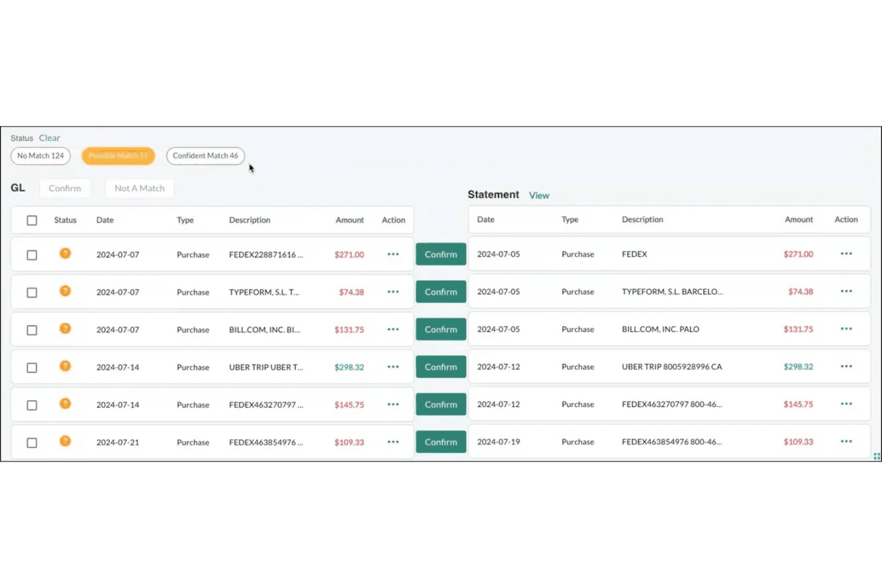Check the box for the FEDEX463854976 GL row
This screenshot has width=882, height=588.
point(32,443)
